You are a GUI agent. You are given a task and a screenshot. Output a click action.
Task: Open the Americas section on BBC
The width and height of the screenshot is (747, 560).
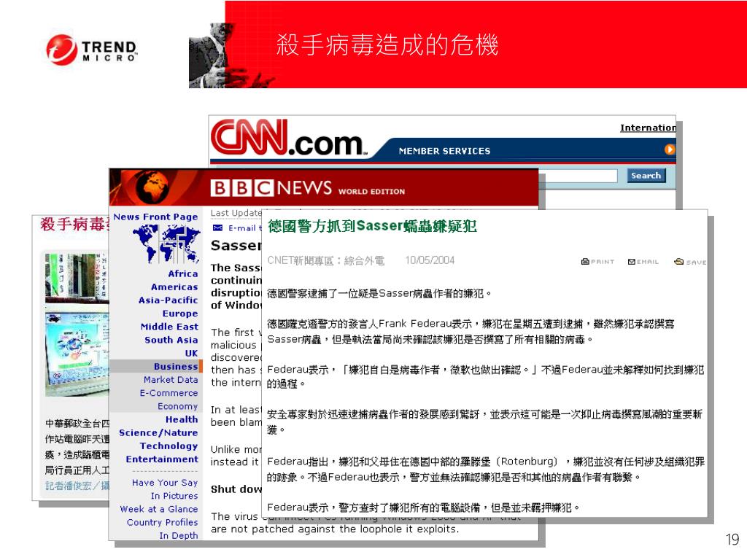click(174, 287)
